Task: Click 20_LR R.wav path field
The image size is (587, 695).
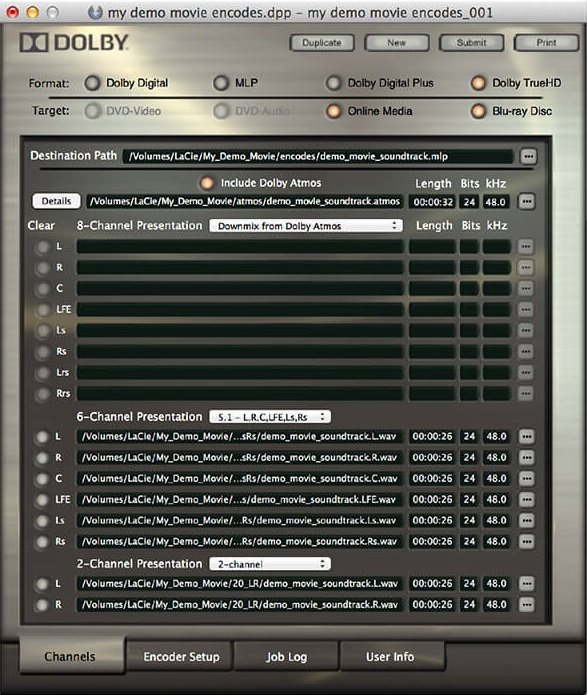Action: point(240,605)
